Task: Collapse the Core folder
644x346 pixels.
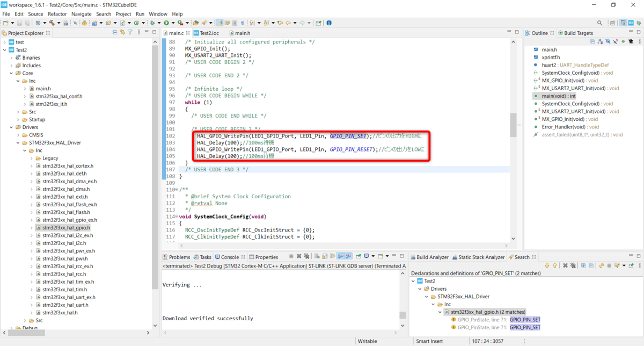Action: [x=12, y=73]
